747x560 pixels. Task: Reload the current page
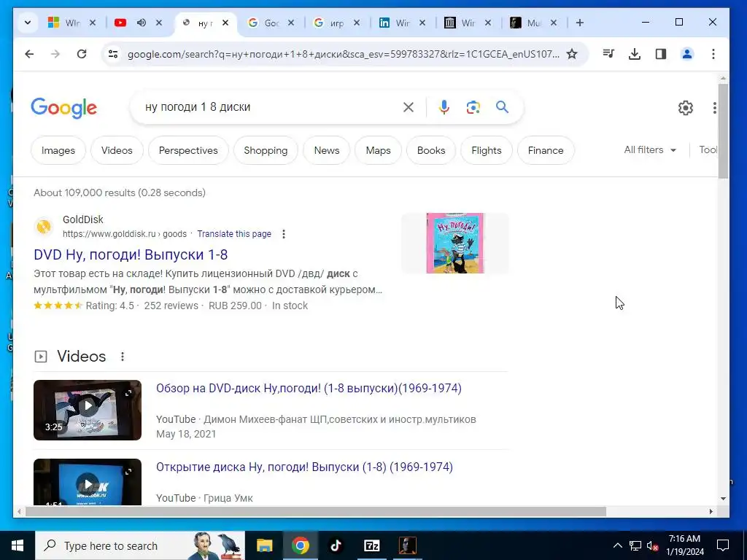[x=82, y=54]
